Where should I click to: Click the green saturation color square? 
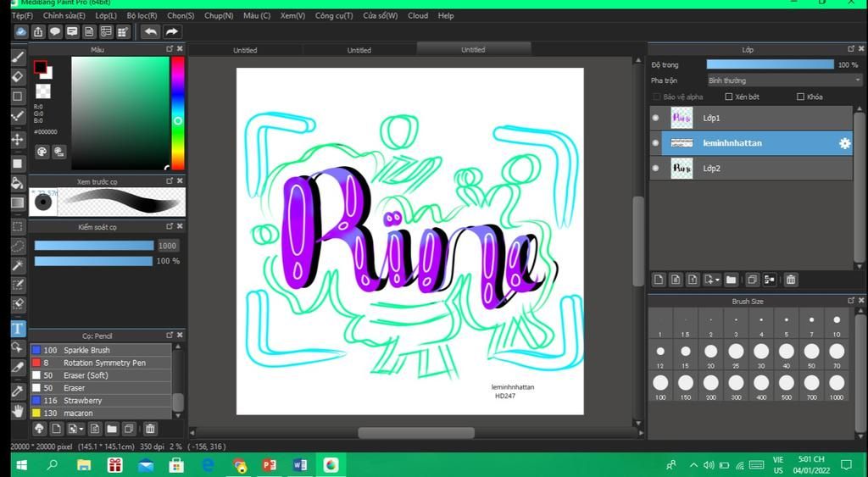(120, 113)
